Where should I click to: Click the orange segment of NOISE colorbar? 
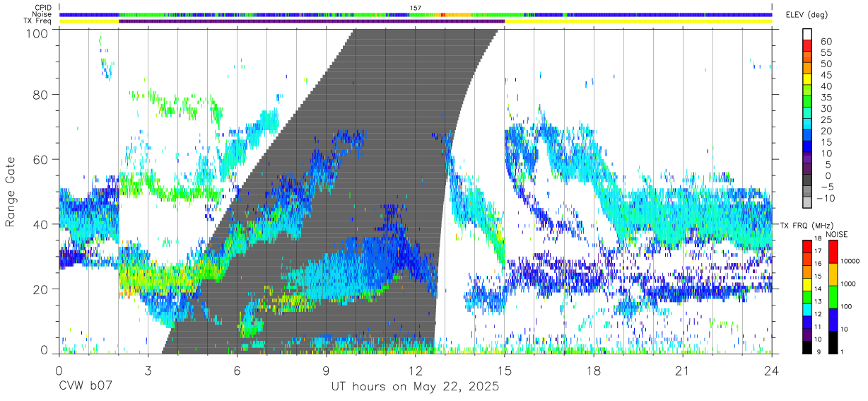833,273
